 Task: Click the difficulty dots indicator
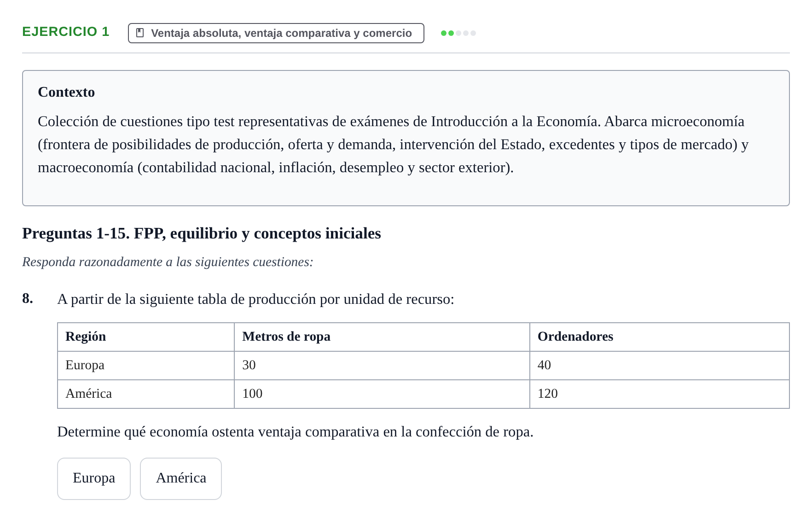458,33
